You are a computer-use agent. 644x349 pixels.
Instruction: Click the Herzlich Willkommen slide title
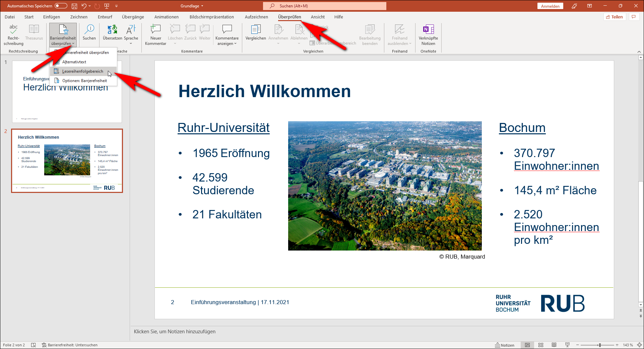264,91
